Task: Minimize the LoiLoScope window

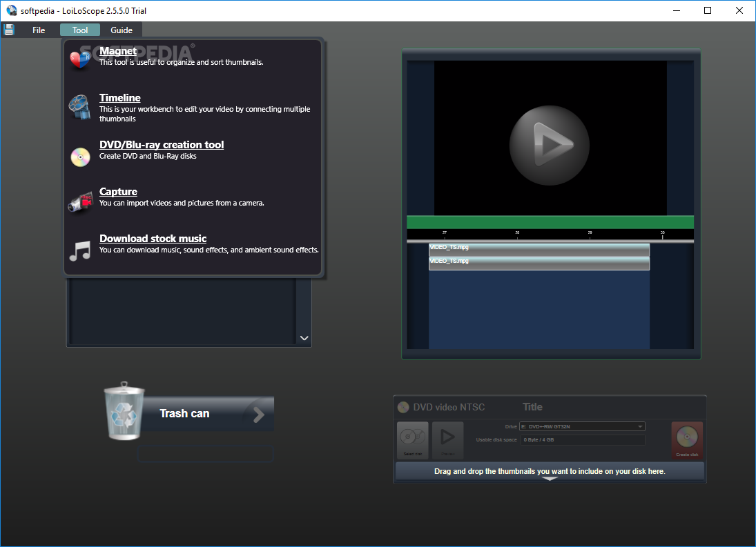Action: (677, 10)
